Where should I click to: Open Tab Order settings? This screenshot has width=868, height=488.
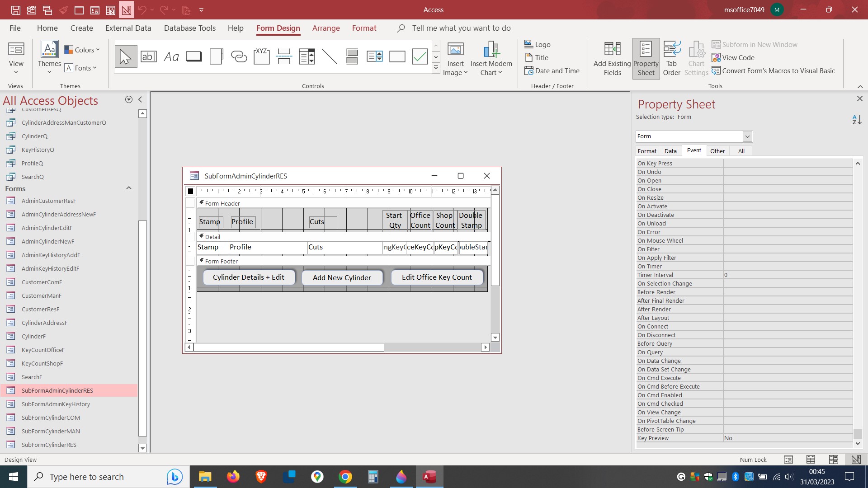coord(671,58)
